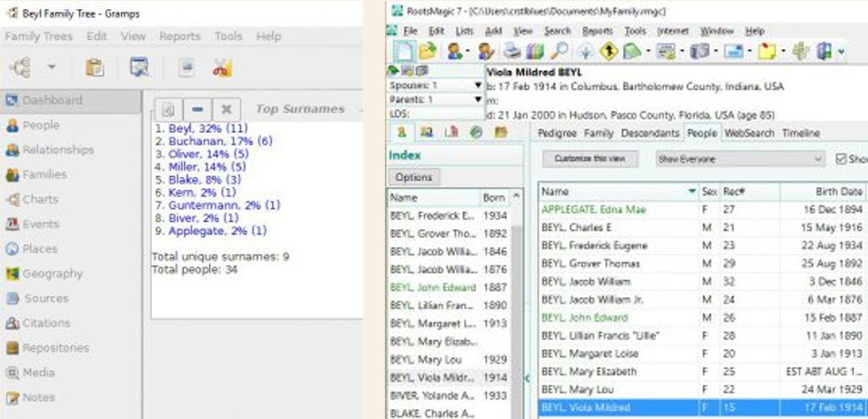
Task: Expand the Spouses dropdown
Action: [479, 85]
